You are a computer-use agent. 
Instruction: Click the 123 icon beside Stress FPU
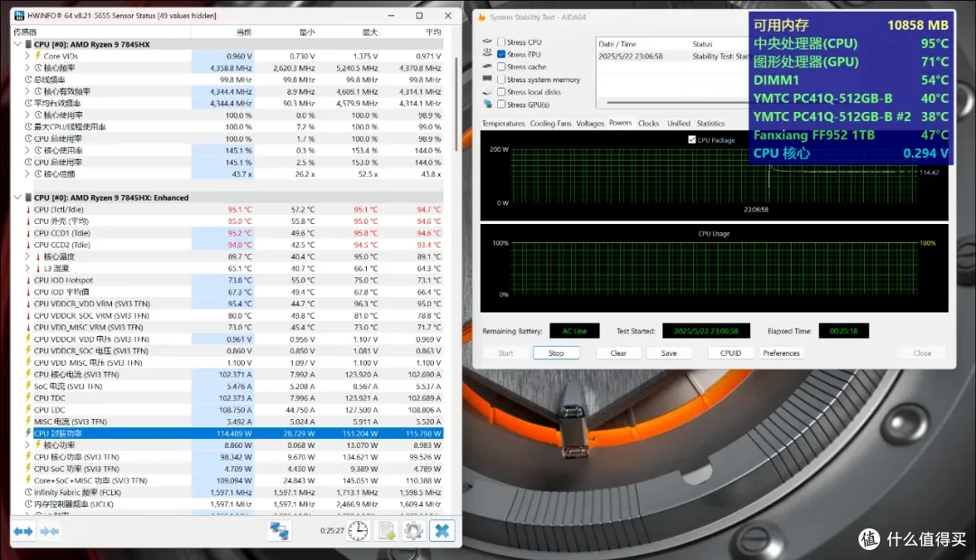click(487, 53)
